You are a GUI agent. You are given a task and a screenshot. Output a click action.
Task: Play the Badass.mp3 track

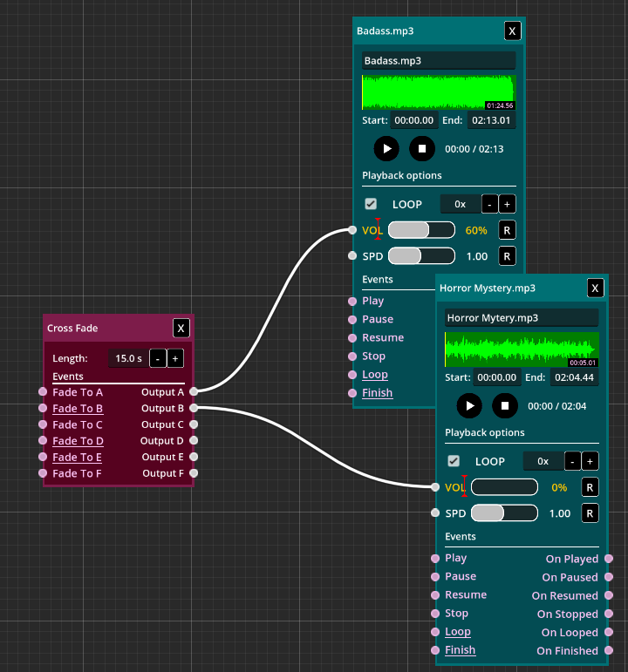click(386, 148)
